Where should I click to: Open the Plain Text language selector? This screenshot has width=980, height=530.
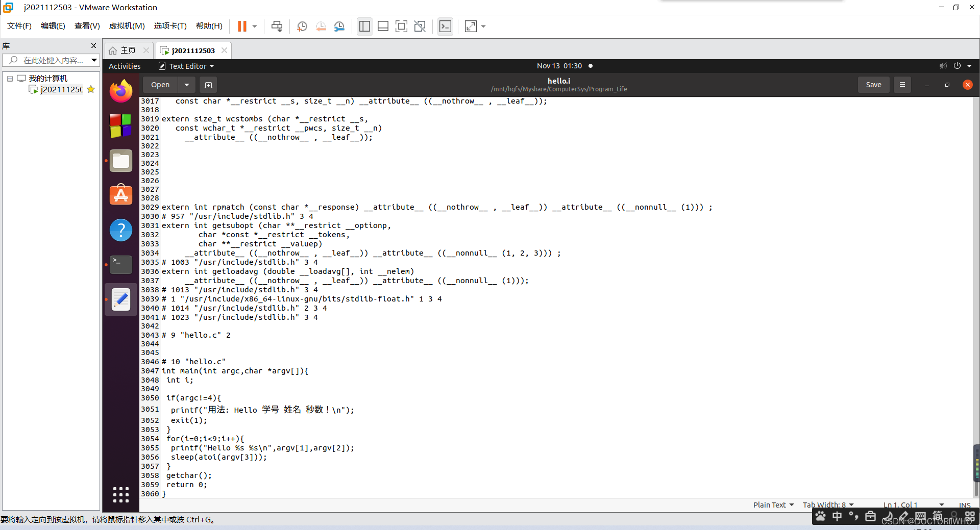[773, 504]
